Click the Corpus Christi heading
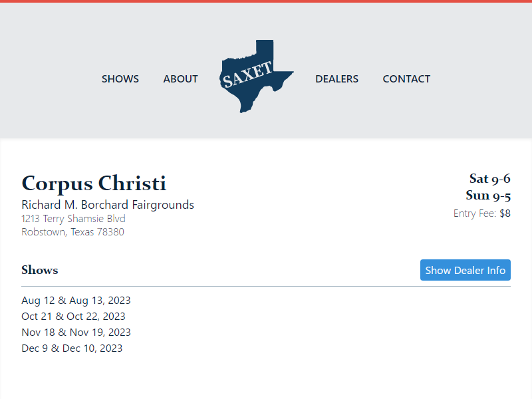Image resolution: width=532 pixels, height=399 pixels. 94,183
